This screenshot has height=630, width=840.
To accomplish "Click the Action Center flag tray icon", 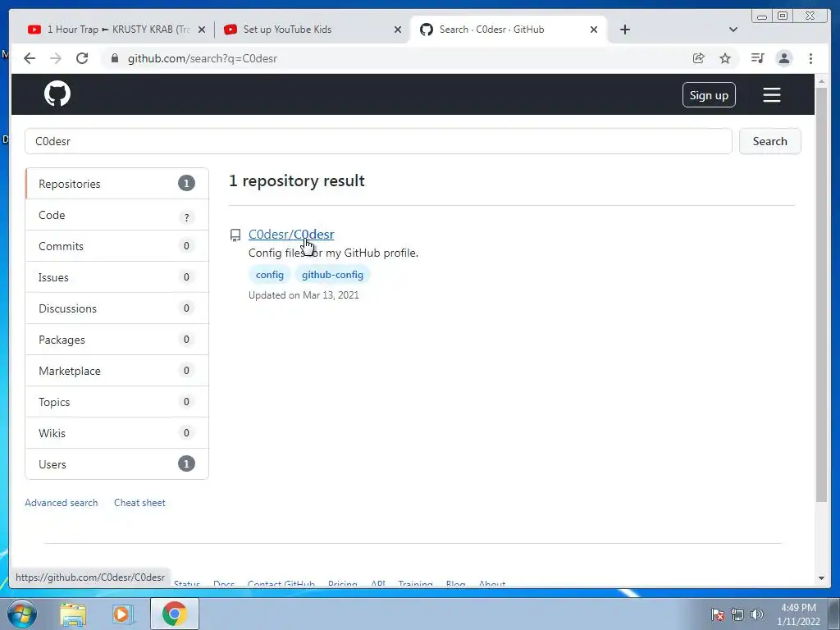I will [717, 614].
